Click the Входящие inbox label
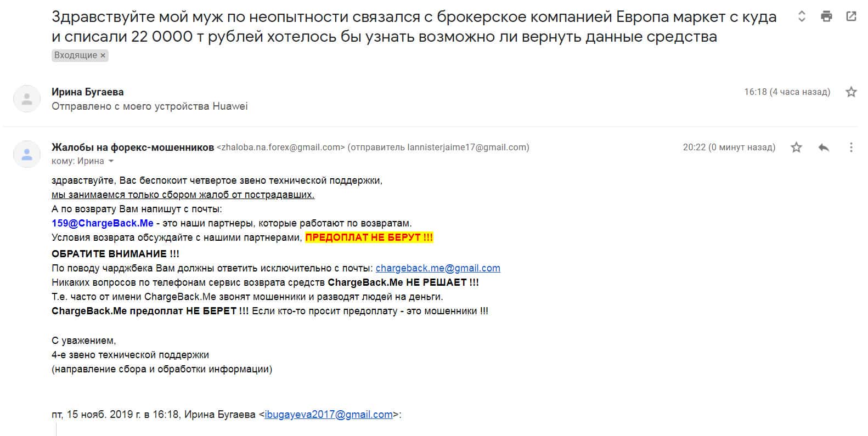The image size is (868, 436). [76, 55]
